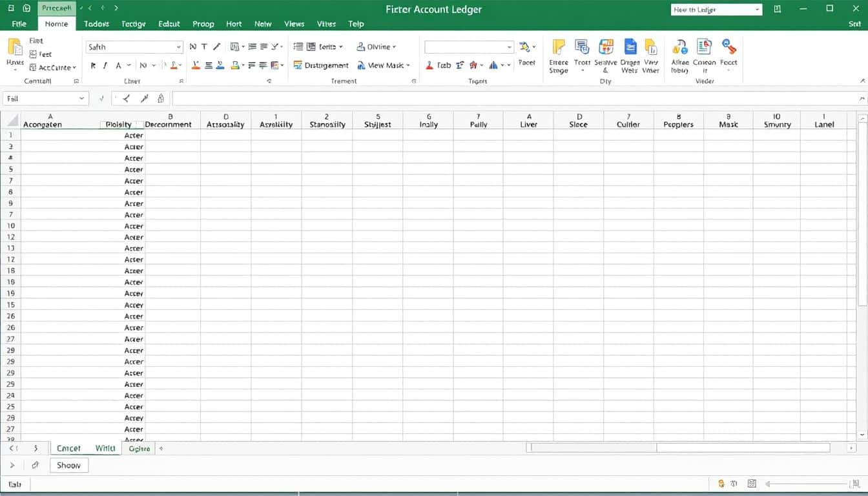Expand the alignment group dialog launcher

(x=269, y=81)
